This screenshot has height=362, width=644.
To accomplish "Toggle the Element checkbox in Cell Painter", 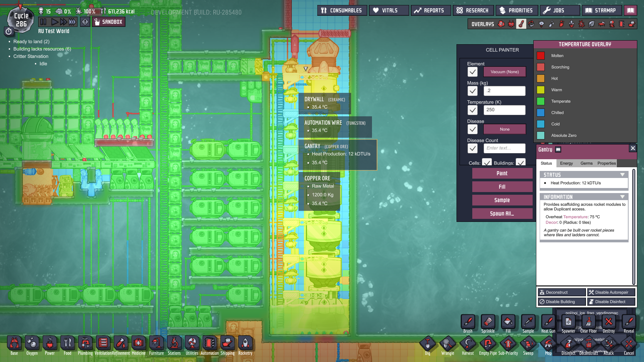I will pyautogui.click(x=472, y=72).
